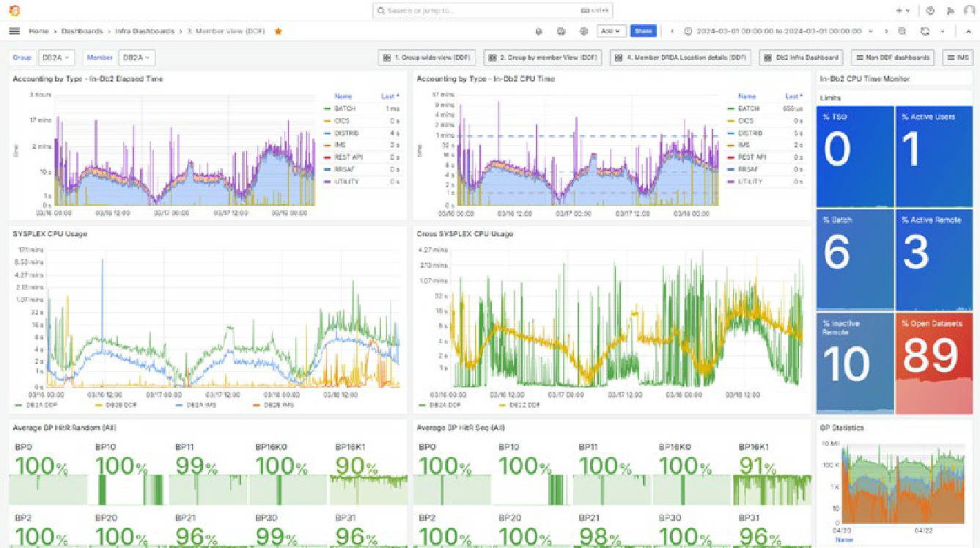The image size is (980, 548).
Task: Open the Member variable dropdown
Action: click(136, 57)
